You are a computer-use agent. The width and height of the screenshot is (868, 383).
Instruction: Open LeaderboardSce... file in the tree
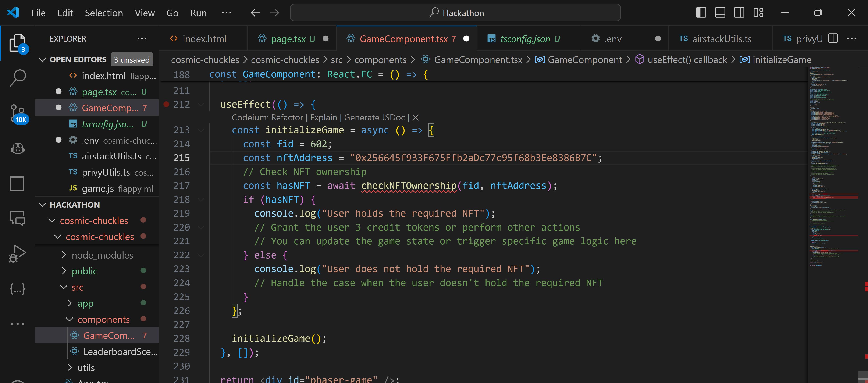97,352
